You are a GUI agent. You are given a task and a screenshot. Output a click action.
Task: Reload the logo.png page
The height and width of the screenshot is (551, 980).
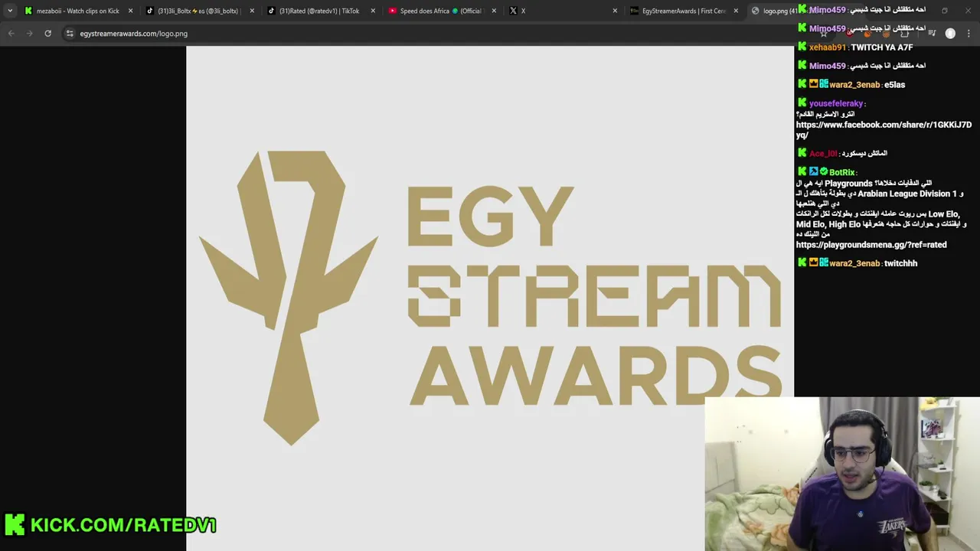click(47, 34)
